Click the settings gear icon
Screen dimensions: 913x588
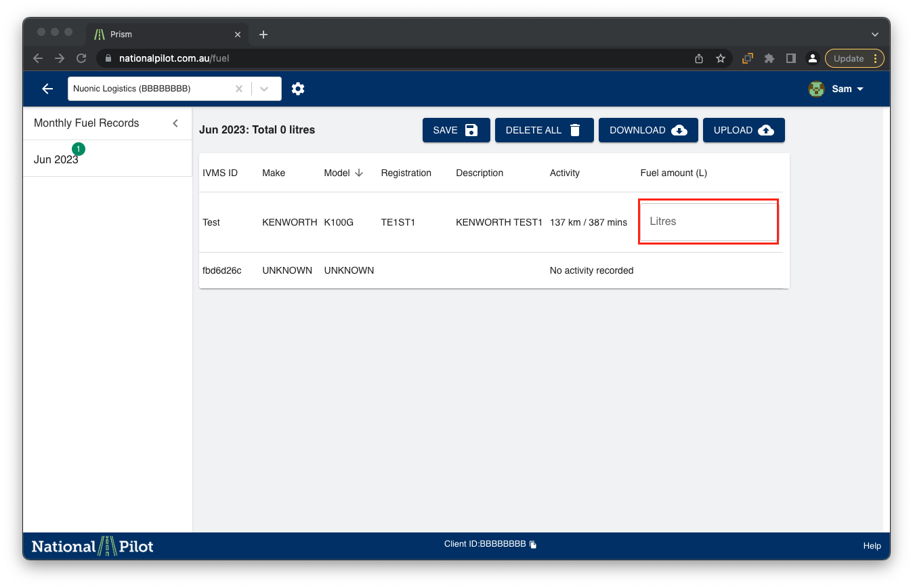(298, 89)
